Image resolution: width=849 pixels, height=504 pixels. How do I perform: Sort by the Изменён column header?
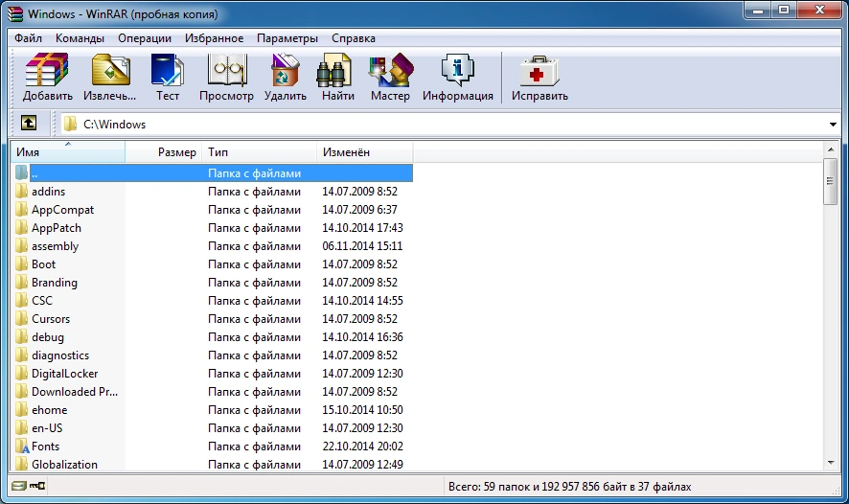click(365, 152)
